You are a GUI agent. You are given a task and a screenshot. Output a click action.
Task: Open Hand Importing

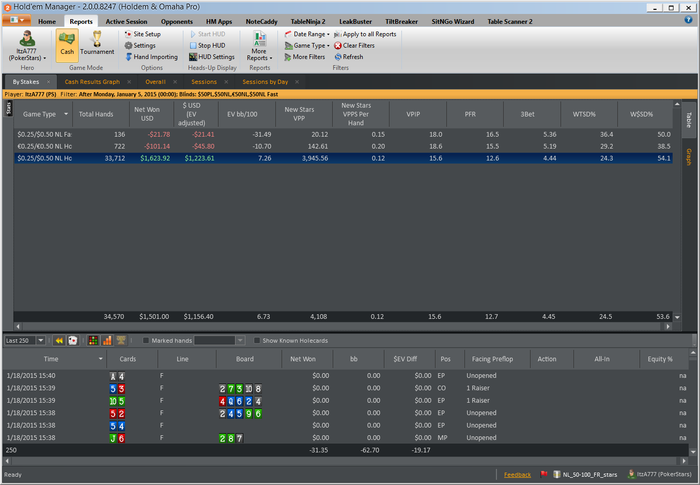click(151, 57)
